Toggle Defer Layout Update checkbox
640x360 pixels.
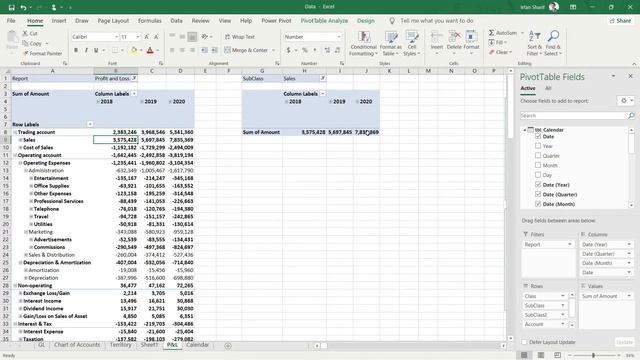[x=524, y=342]
